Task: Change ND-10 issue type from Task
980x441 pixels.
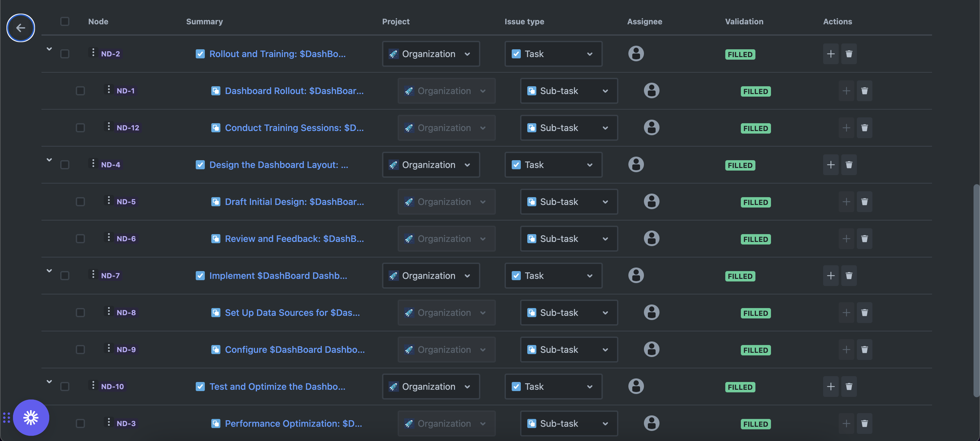Action: tap(553, 386)
